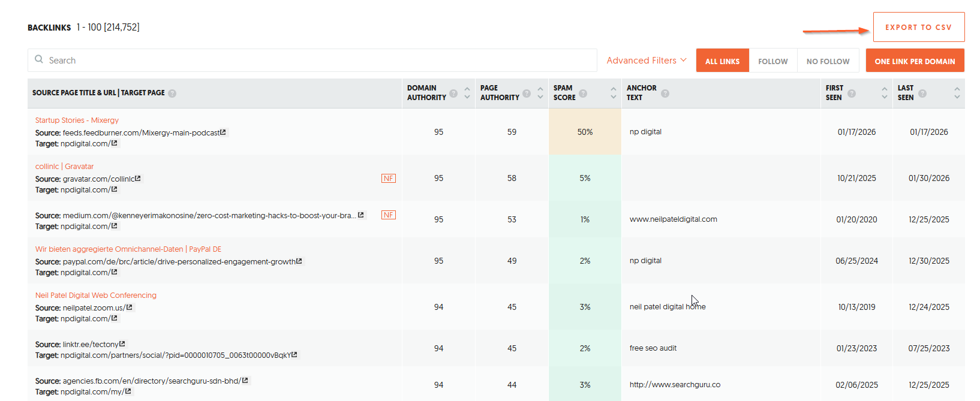
Task: Open the collinlc | Gravatar link
Action: pyautogui.click(x=64, y=167)
